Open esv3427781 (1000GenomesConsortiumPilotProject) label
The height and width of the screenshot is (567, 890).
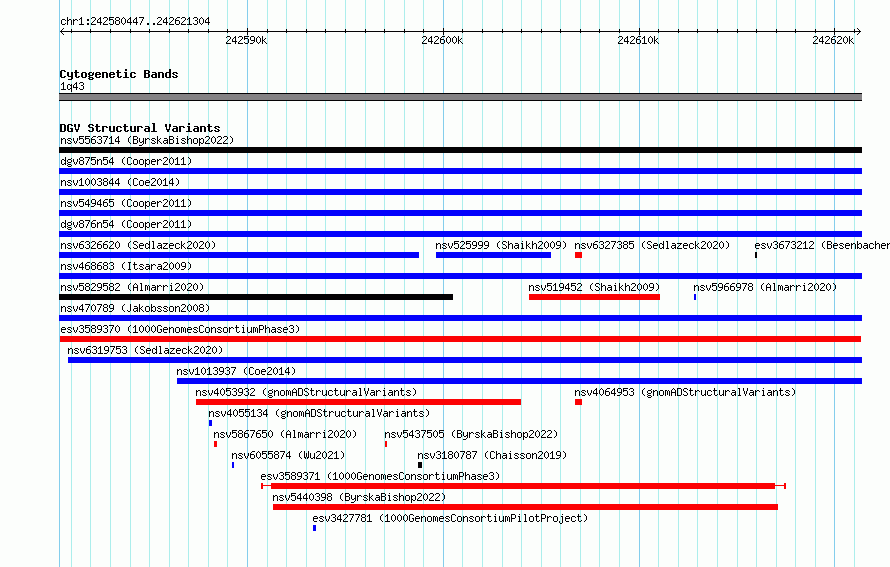coord(450,518)
